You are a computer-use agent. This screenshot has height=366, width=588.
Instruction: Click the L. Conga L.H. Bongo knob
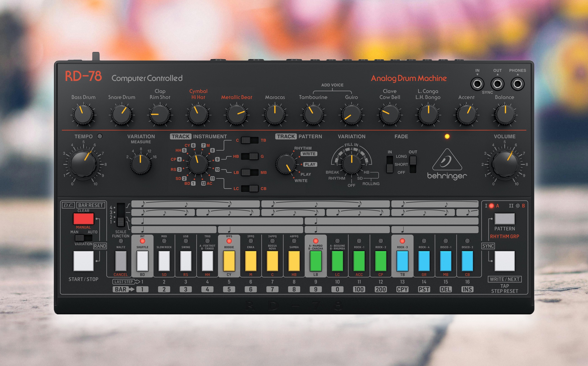[428, 114]
